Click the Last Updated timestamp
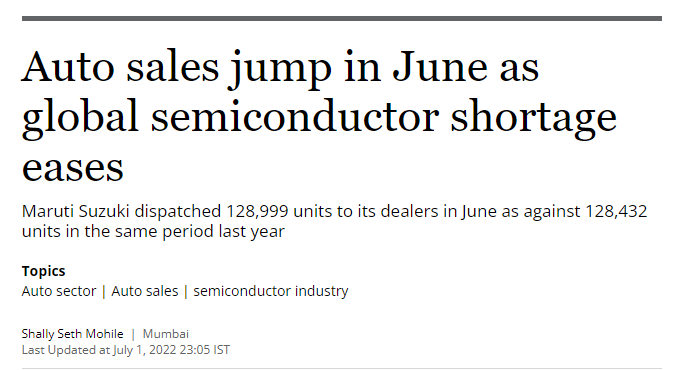 (x=125, y=350)
